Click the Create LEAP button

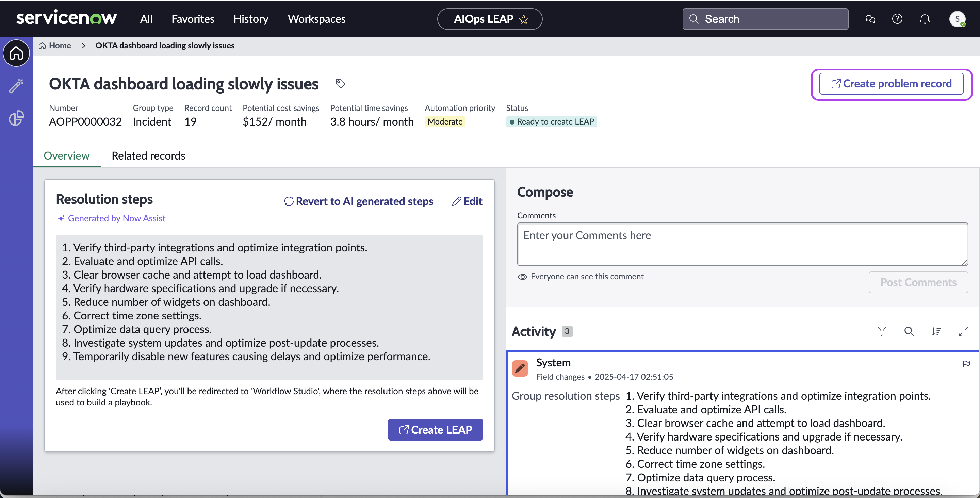[x=435, y=430]
